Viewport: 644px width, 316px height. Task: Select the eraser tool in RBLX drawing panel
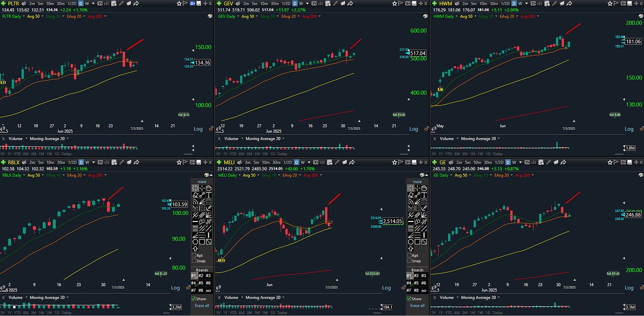click(195, 195)
